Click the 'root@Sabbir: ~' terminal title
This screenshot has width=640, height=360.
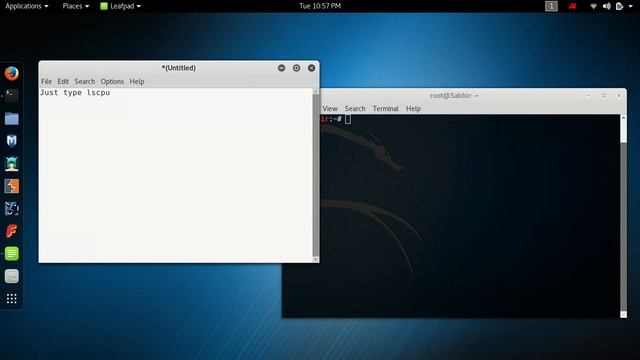click(454, 96)
